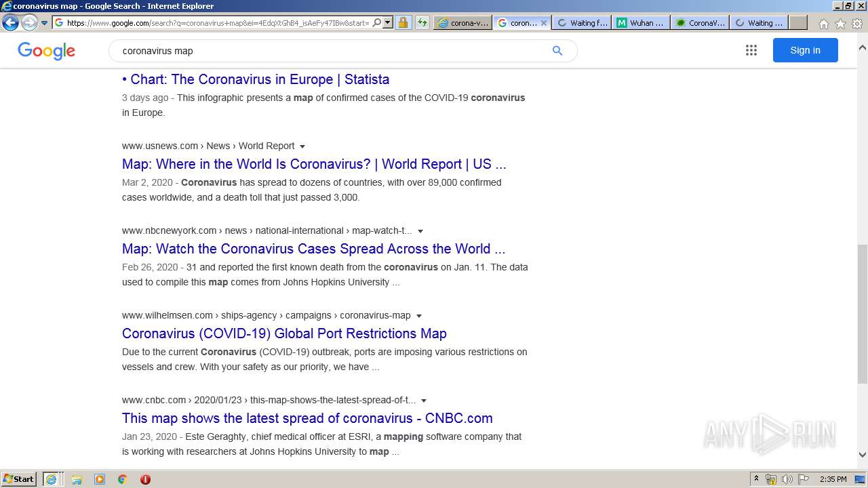Open 'Map: Watch the Coronavirus Cases Spread' result
The image size is (868, 488).
coord(313,249)
